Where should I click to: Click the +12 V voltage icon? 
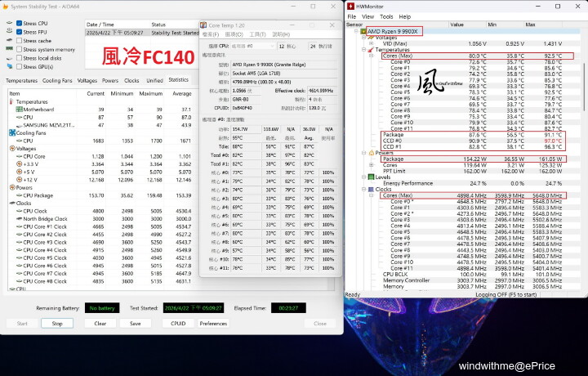pyautogui.click(x=19, y=180)
